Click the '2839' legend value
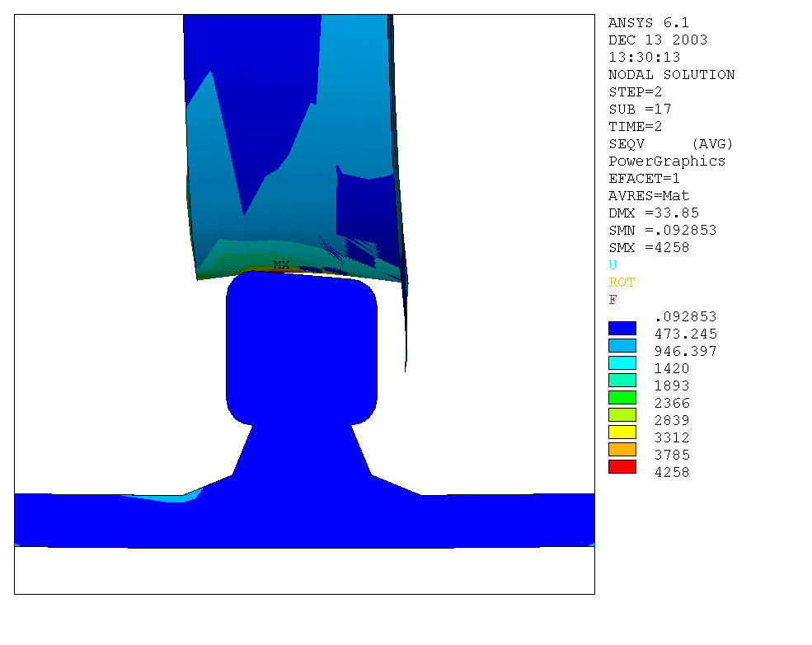This screenshot has width=812, height=645. [x=672, y=420]
